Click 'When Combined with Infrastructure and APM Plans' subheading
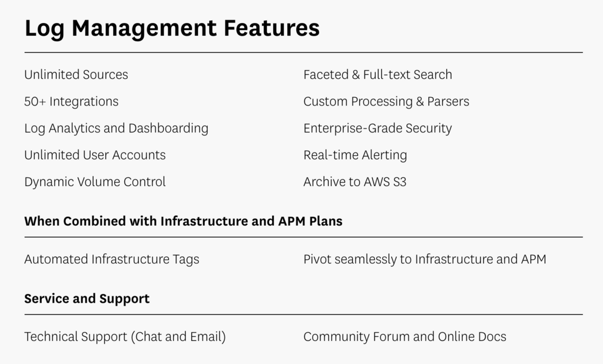The image size is (603, 364). coord(183,221)
